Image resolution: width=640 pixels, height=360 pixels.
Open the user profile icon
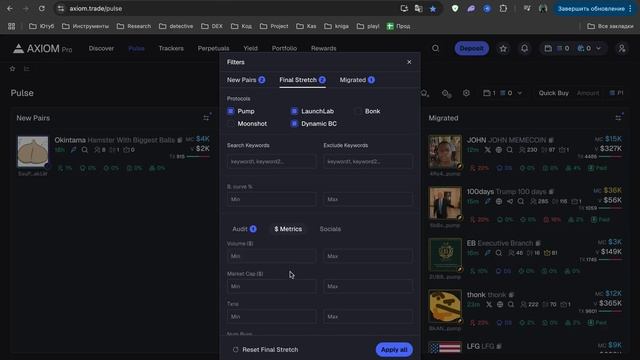click(x=622, y=49)
